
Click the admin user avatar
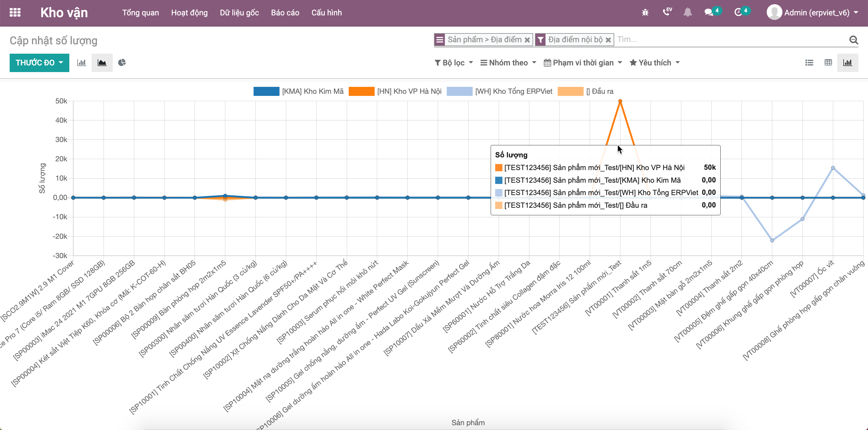coord(774,12)
